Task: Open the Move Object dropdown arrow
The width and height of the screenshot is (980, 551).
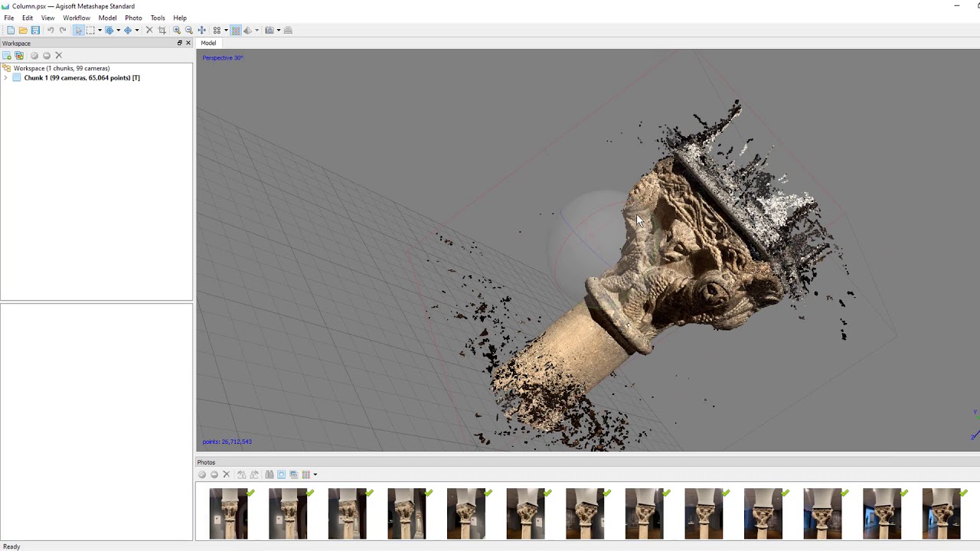Action: (137, 31)
